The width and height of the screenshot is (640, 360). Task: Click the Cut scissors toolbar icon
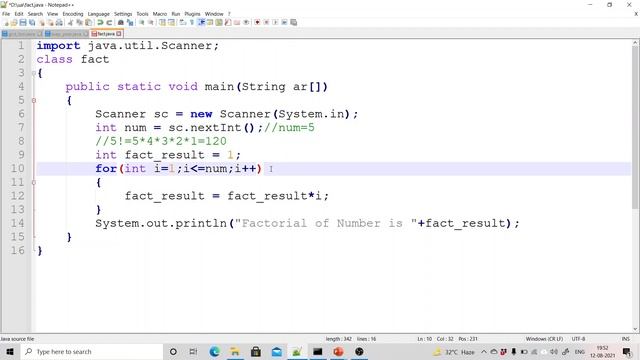point(70,22)
